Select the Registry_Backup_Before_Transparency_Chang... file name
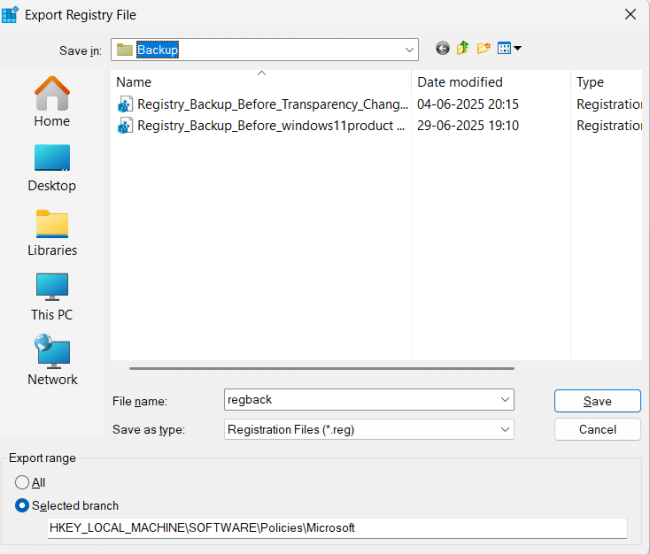Image resolution: width=650 pixels, height=554 pixels. [x=273, y=104]
